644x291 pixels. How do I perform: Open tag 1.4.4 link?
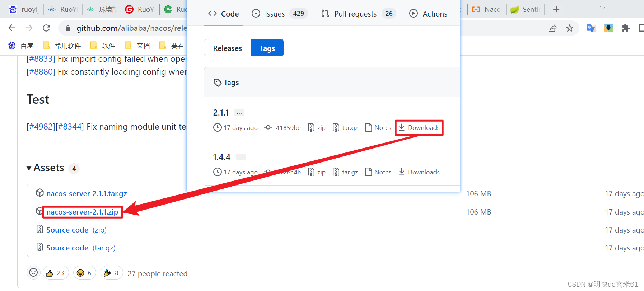[221, 157]
